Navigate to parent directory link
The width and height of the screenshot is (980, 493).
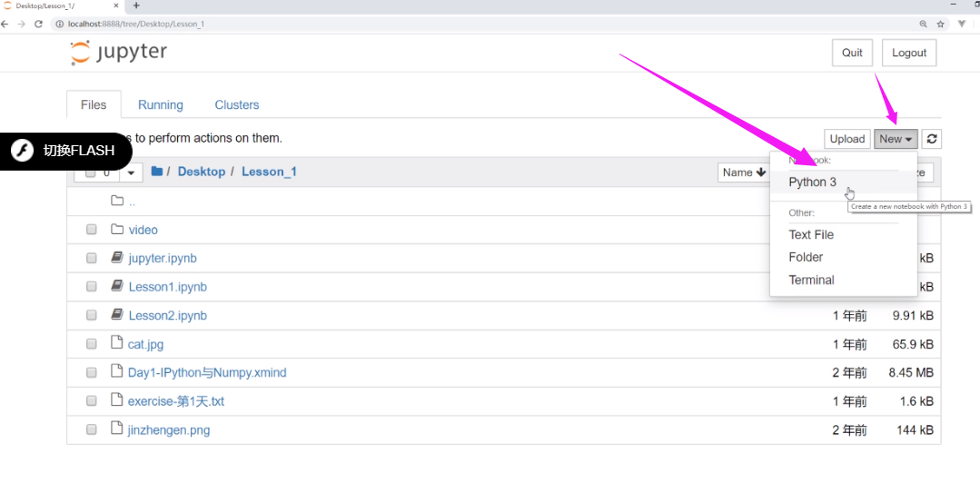coord(132,202)
